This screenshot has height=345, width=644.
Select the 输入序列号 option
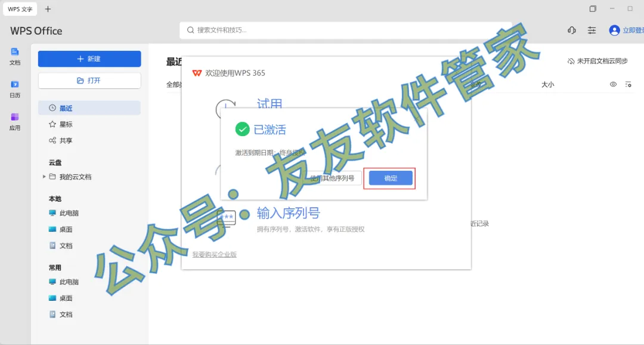tap(289, 213)
